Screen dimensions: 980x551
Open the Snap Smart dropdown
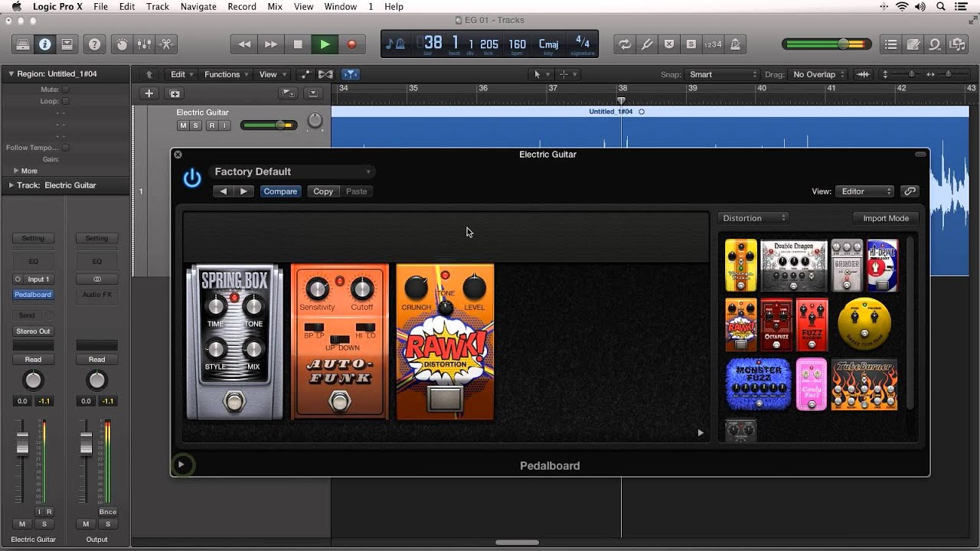(722, 74)
